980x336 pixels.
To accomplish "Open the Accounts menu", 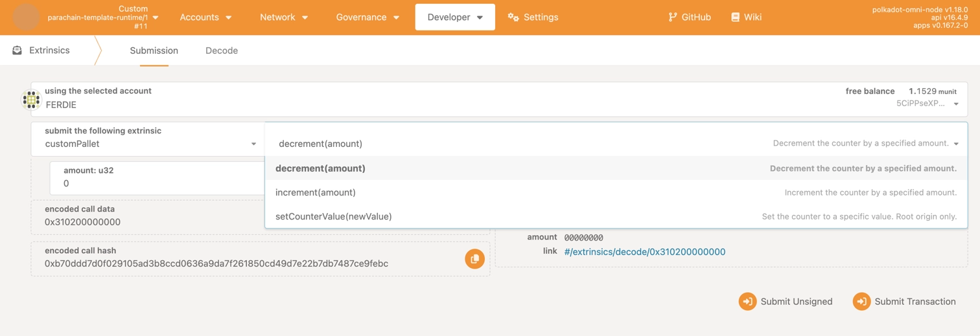I will [205, 17].
